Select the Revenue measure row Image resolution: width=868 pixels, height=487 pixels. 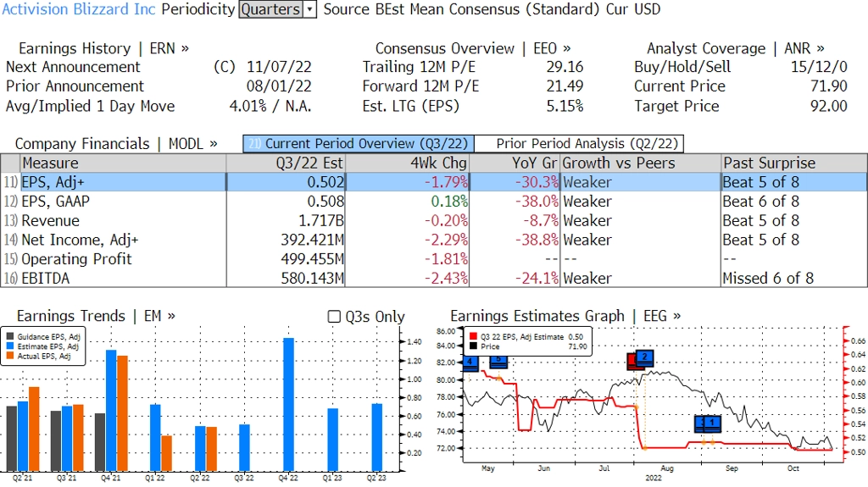point(434,221)
